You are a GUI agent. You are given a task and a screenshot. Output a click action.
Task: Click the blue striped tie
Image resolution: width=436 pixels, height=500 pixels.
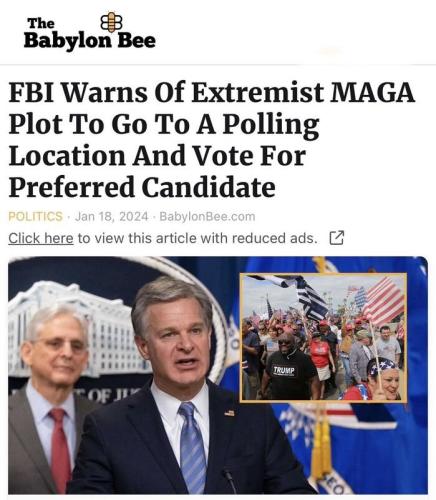coord(192,447)
